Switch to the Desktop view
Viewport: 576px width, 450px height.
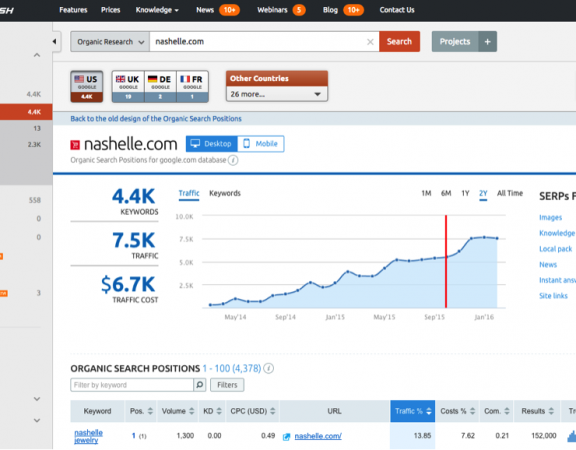tap(212, 144)
